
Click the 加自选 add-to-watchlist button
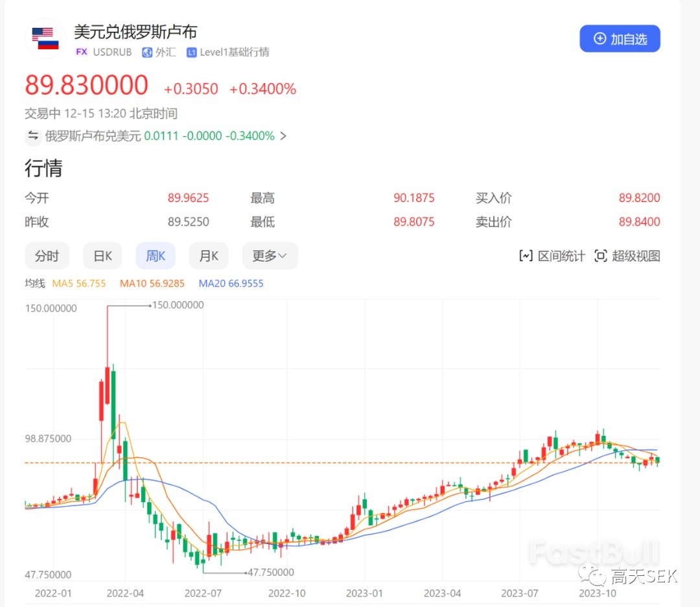point(620,39)
